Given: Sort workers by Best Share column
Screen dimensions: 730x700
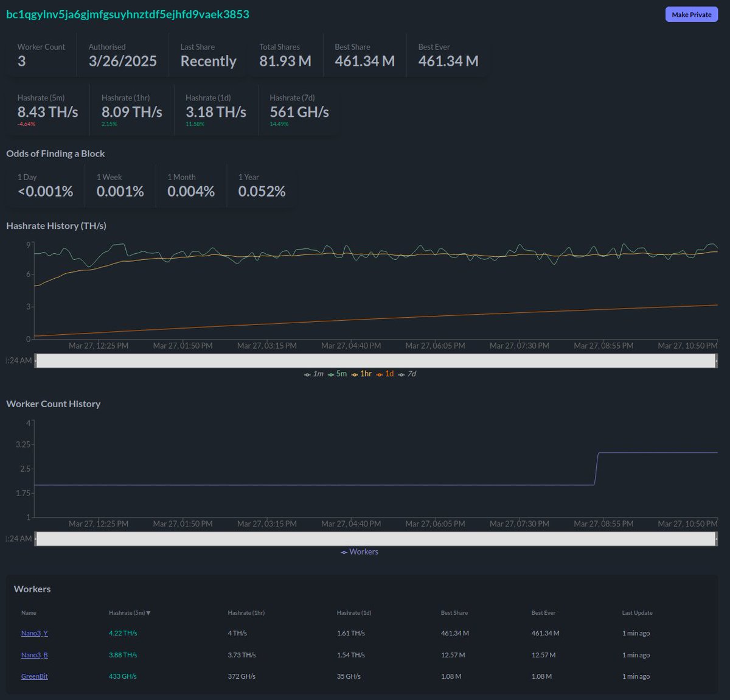Looking at the screenshot, I should tap(454, 613).
